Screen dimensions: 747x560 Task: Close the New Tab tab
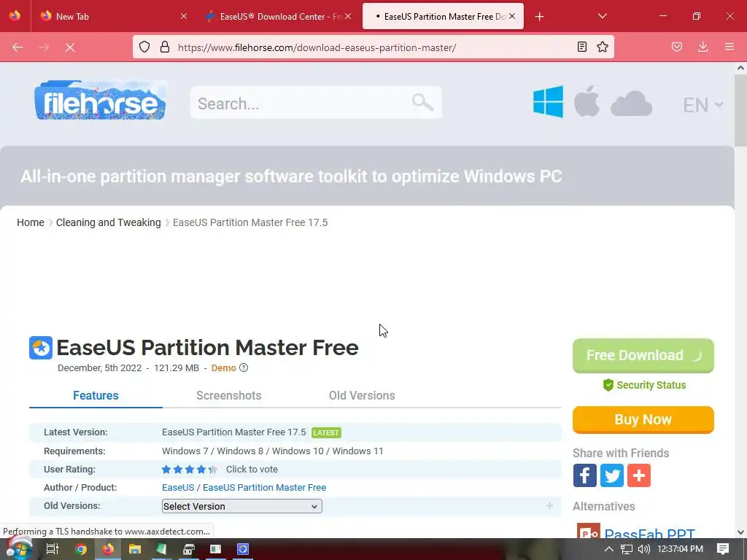184,16
